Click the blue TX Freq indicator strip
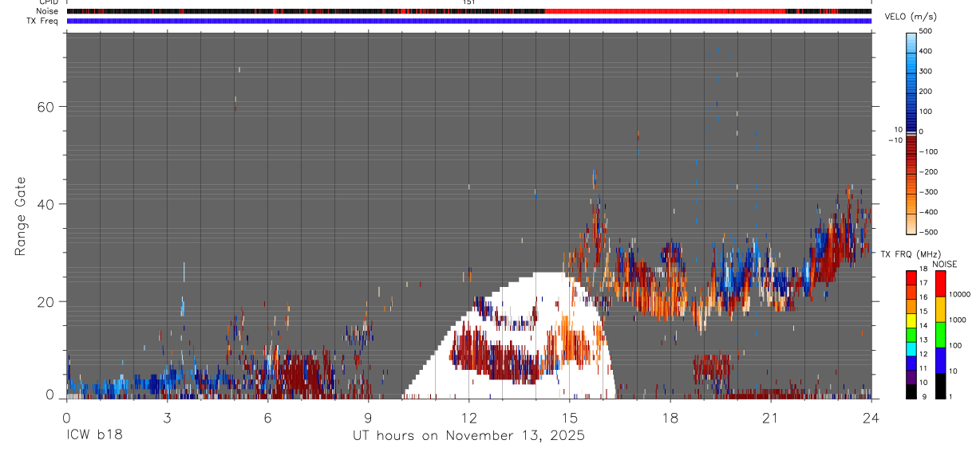Viewport: 980px width, 452px height. 469,21
